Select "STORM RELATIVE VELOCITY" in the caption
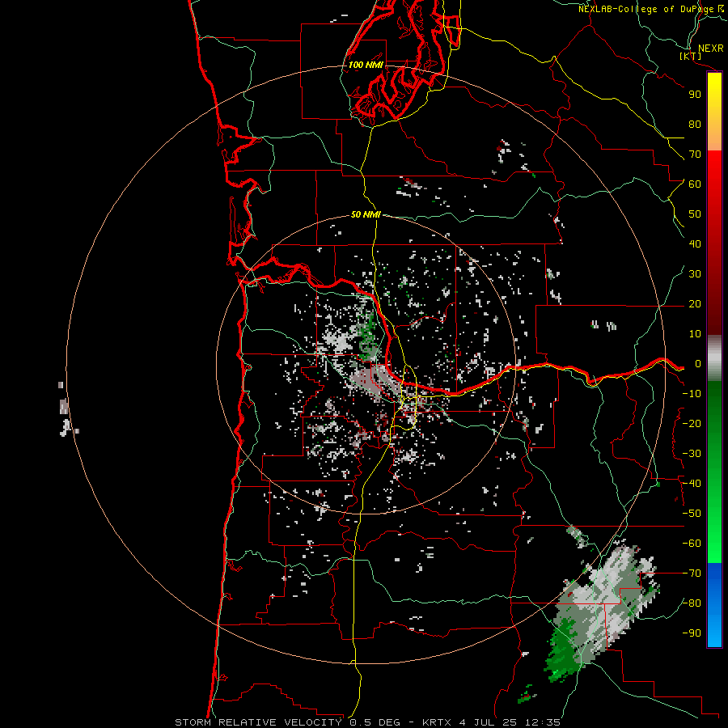The image size is (728, 728). (x=258, y=722)
